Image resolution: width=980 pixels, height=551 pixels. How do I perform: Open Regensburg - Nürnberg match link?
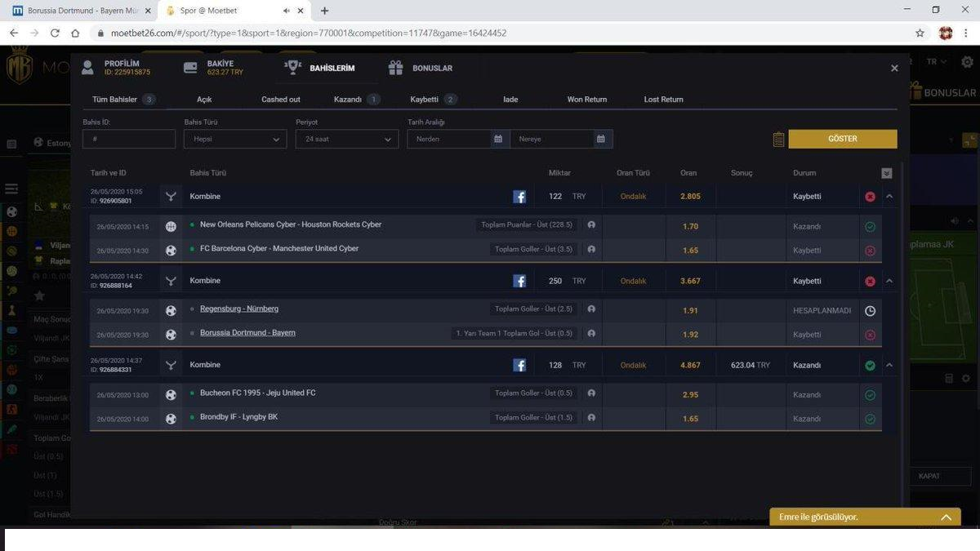point(239,309)
